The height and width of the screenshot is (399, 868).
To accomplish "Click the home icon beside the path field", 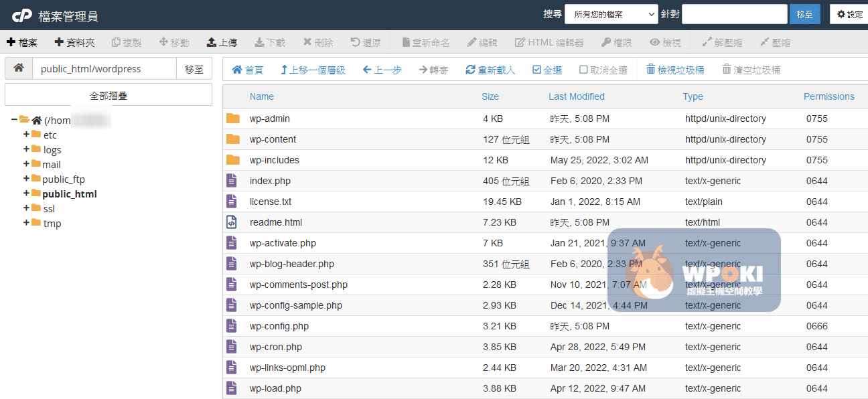I will [19, 68].
